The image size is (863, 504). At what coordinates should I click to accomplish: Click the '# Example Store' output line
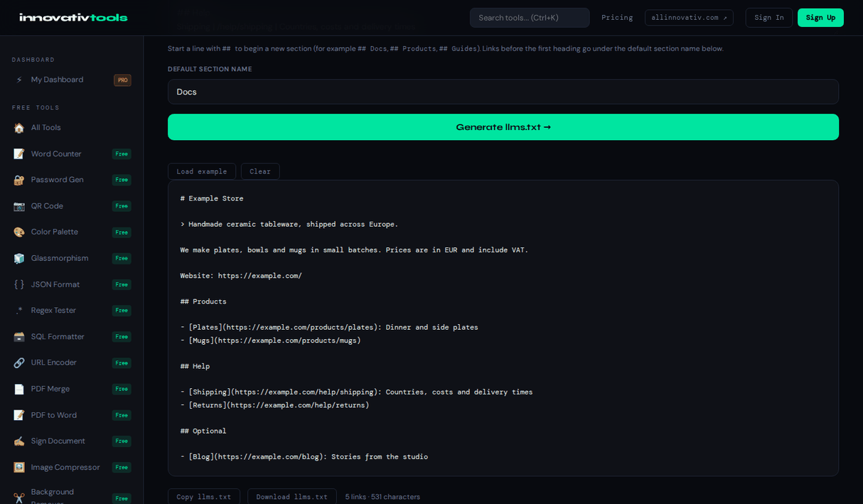[212, 198]
